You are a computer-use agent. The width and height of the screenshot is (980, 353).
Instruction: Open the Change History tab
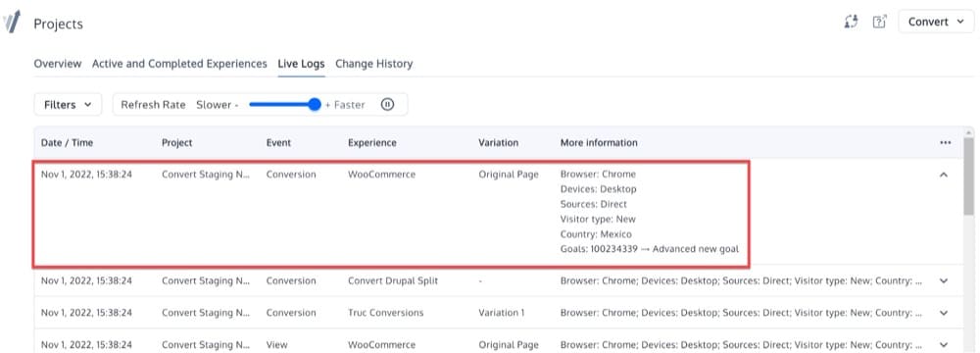click(x=373, y=64)
